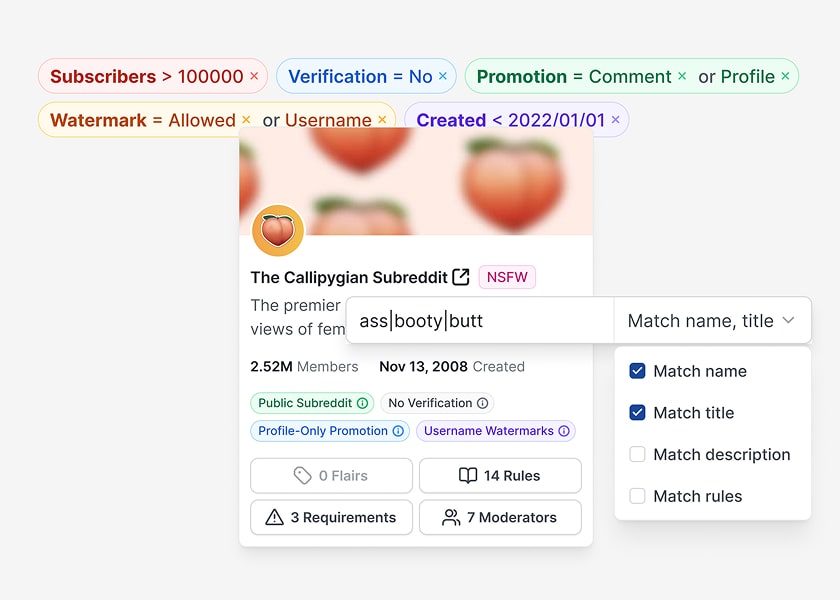Open the 7 Moderators button
The width and height of the screenshot is (840, 600).
500,518
